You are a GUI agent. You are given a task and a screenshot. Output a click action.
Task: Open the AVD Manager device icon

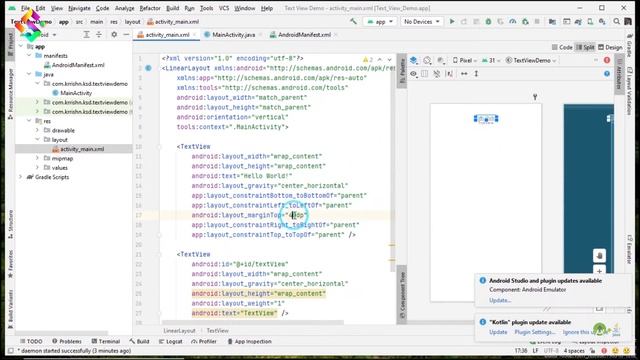click(x=590, y=22)
